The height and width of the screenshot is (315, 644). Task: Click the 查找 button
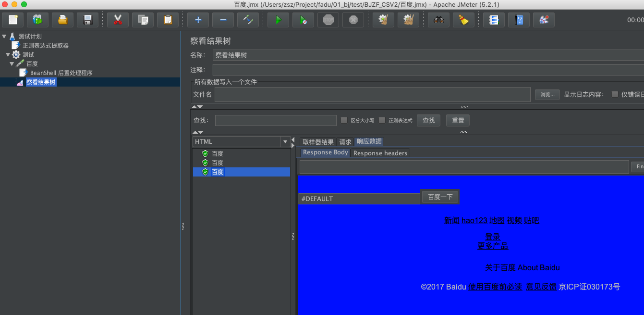(x=429, y=120)
